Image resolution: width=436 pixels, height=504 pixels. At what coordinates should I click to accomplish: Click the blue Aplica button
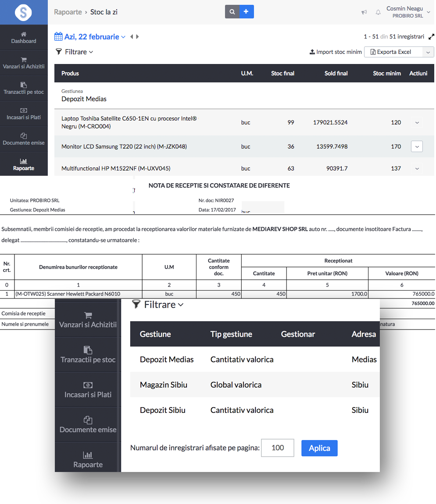point(319,448)
